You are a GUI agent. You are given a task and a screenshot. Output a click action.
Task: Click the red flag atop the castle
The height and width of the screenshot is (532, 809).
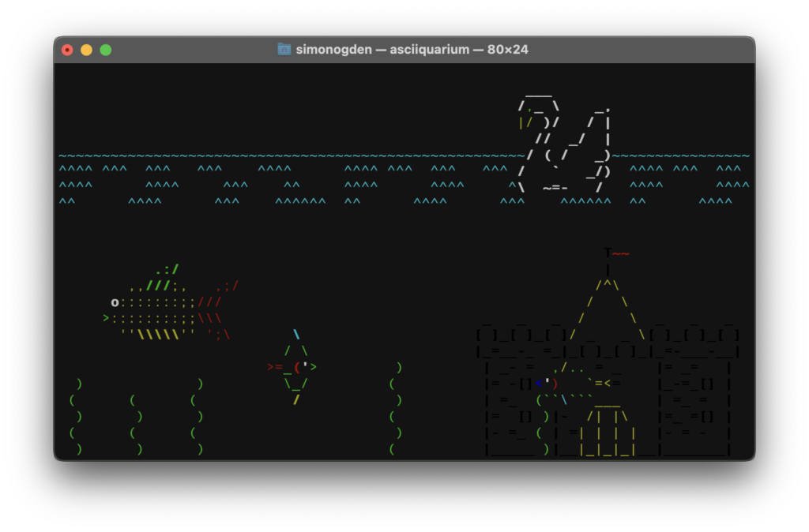pyautogui.click(x=621, y=253)
